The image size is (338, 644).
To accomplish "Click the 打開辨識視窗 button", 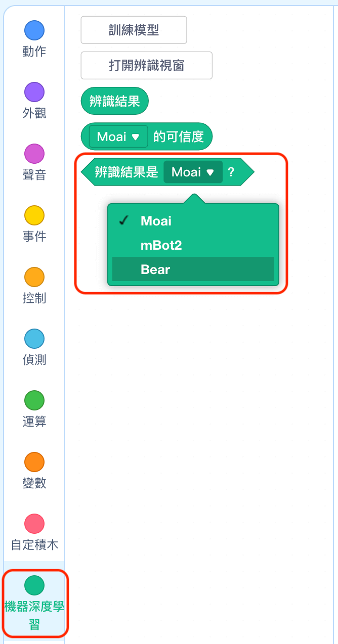I will coord(147,65).
